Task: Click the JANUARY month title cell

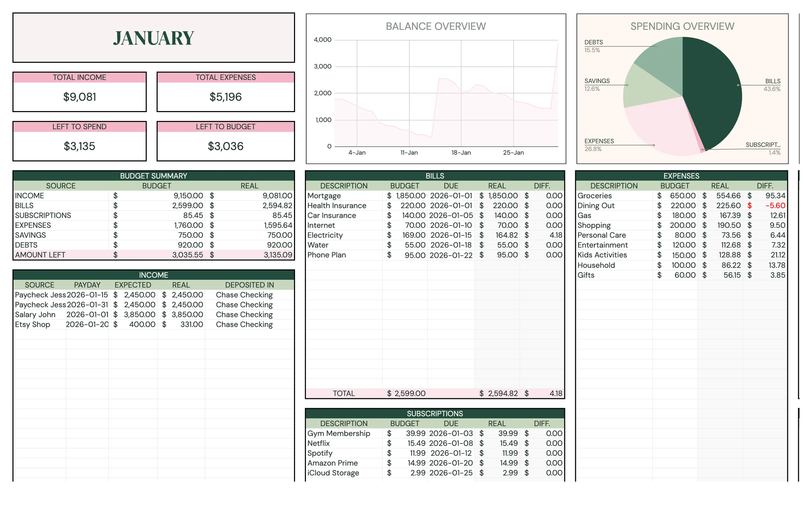Action: click(x=154, y=38)
